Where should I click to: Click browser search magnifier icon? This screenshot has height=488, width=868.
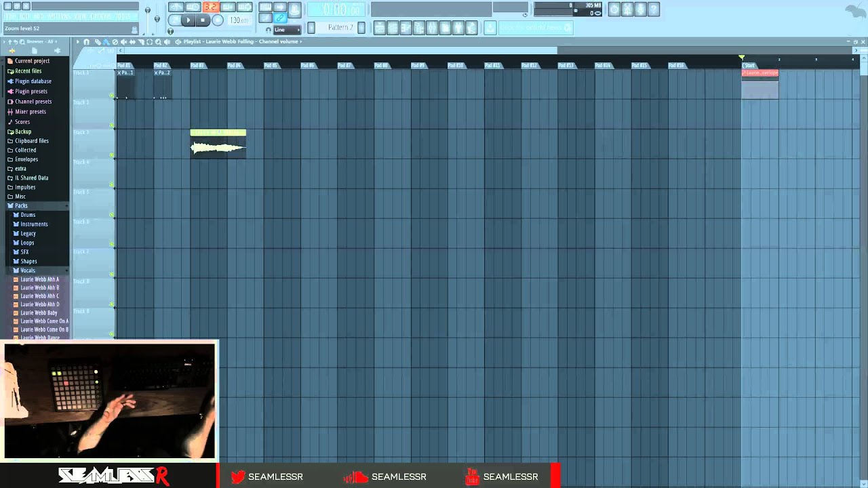pos(22,42)
